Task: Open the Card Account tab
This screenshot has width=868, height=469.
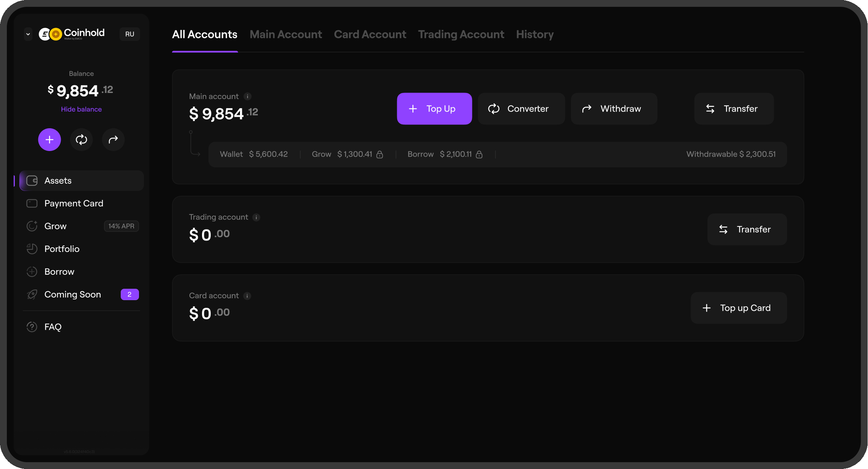Action: (x=370, y=35)
